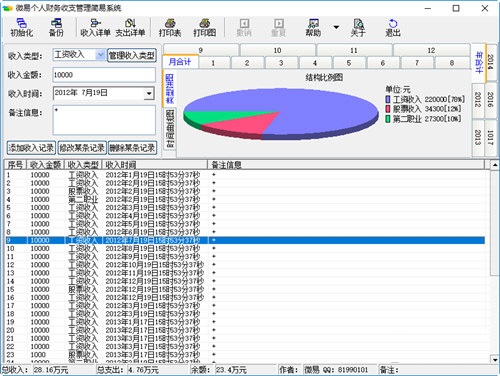Switch to month 11 tab
500x376 pixels.
354,50
